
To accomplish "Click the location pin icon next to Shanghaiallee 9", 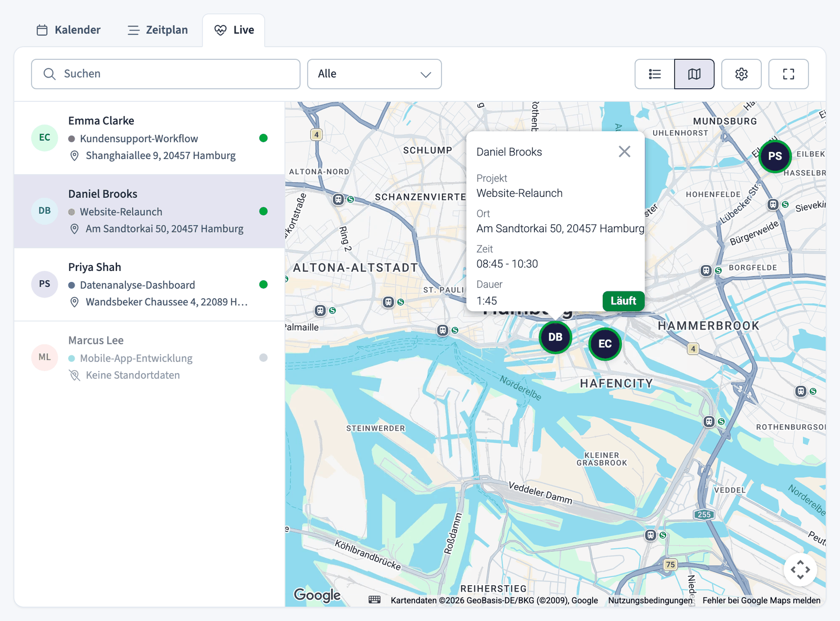I will tap(75, 156).
